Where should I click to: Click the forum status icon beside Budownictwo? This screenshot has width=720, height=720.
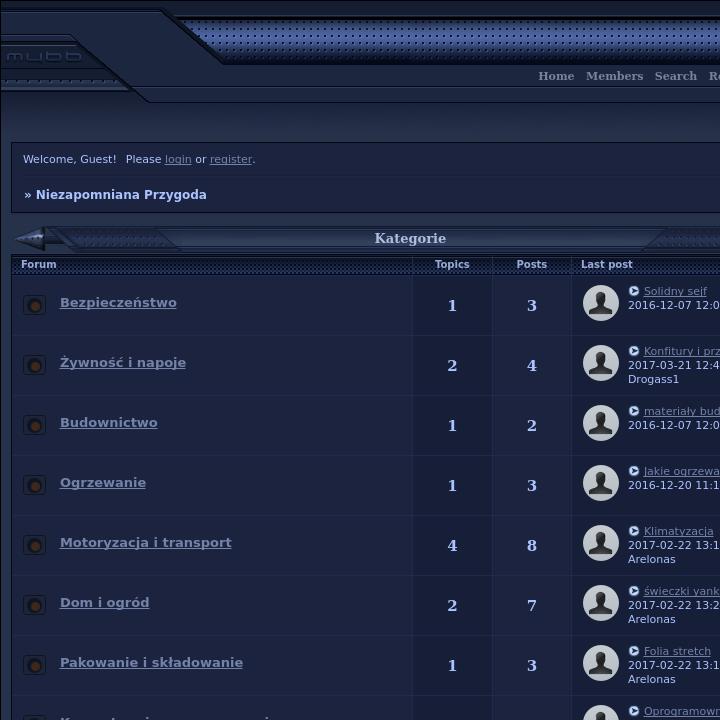click(34, 425)
